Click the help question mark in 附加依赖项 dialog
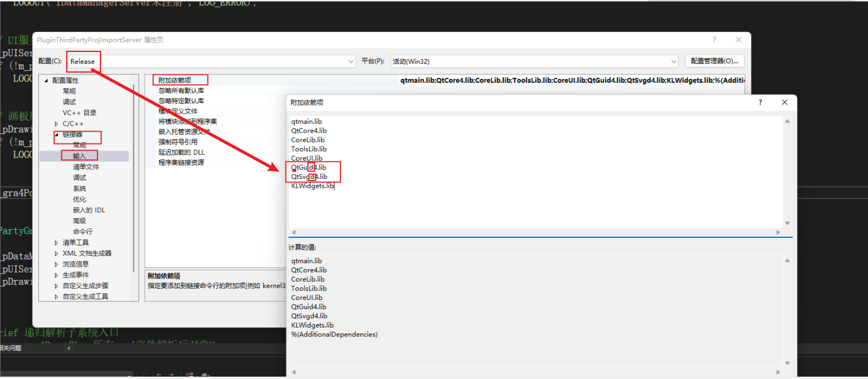Image resolution: width=868 pixels, height=379 pixels. coord(760,102)
